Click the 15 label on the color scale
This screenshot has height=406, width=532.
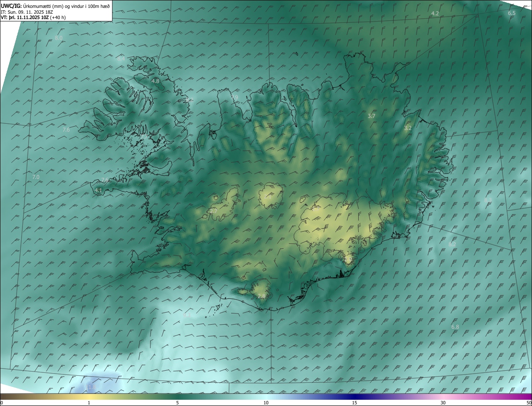click(x=355, y=403)
